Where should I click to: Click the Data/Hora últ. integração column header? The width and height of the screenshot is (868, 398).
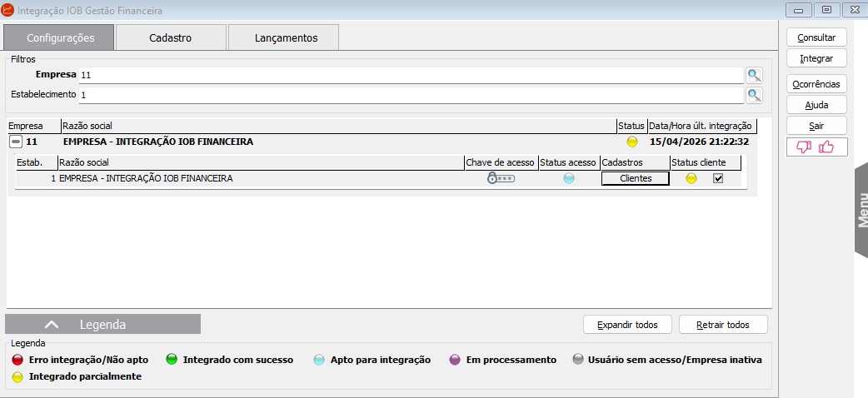(x=702, y=127)
